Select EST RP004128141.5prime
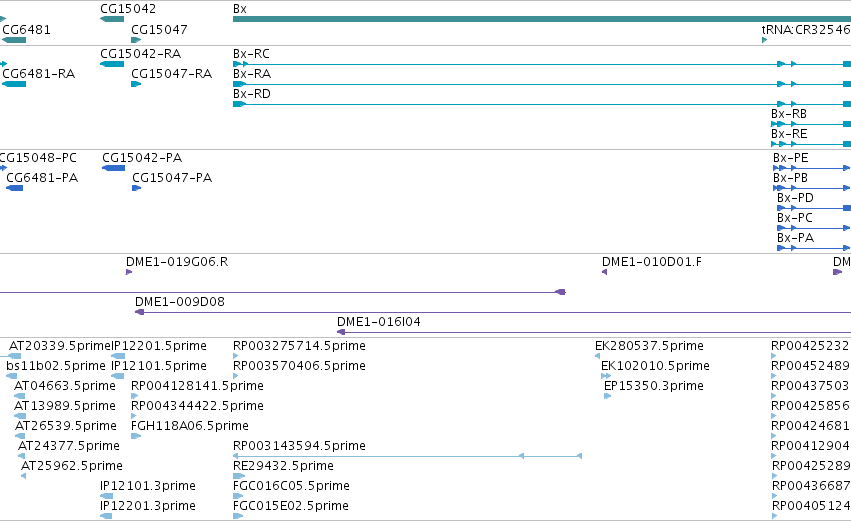The image size is (851, 521). [197, 386]
